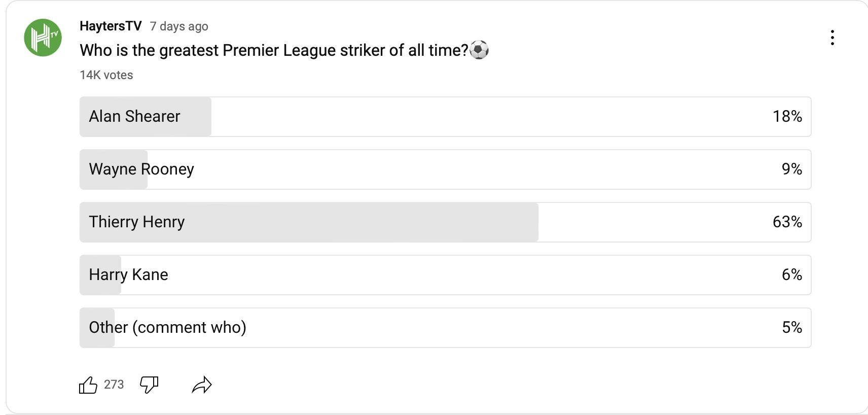The width and height of the screenshot is (868, 415).
Task: Click the 273 like count
Action: 114,385
